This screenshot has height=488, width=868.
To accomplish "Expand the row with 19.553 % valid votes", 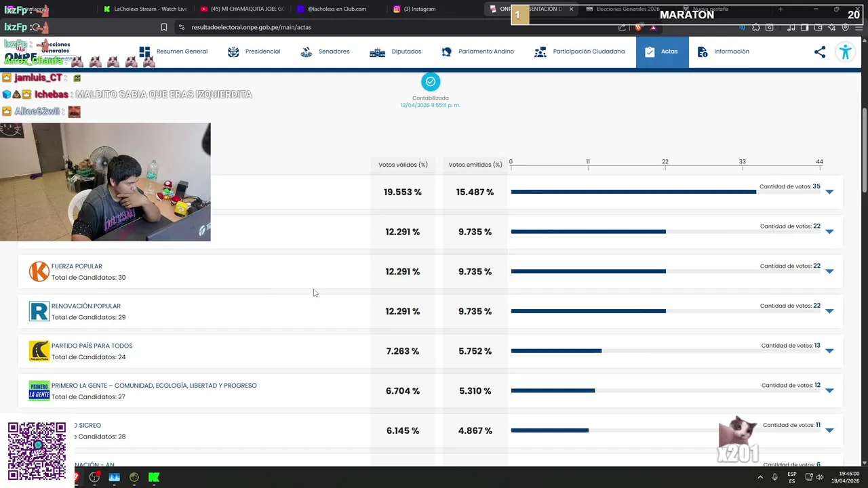I will tap(829, 192).
